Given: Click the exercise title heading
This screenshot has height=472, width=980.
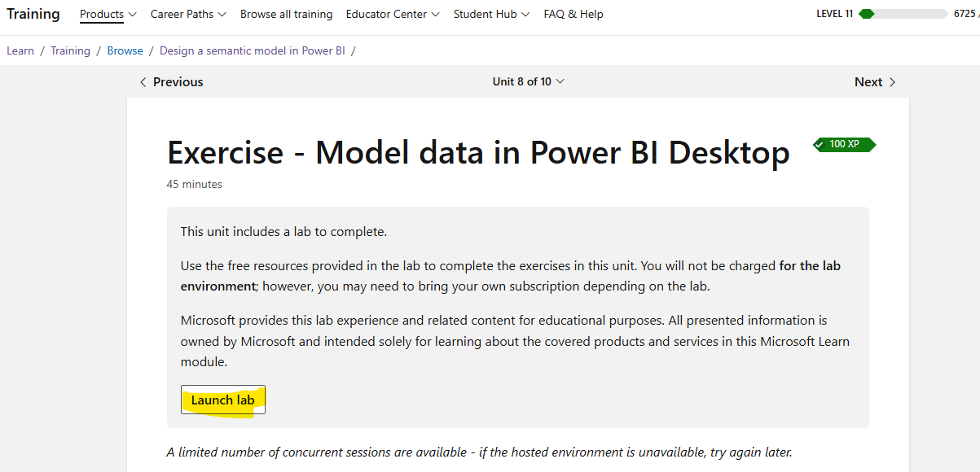Looking at the screenshot, I should pos(478,152).
